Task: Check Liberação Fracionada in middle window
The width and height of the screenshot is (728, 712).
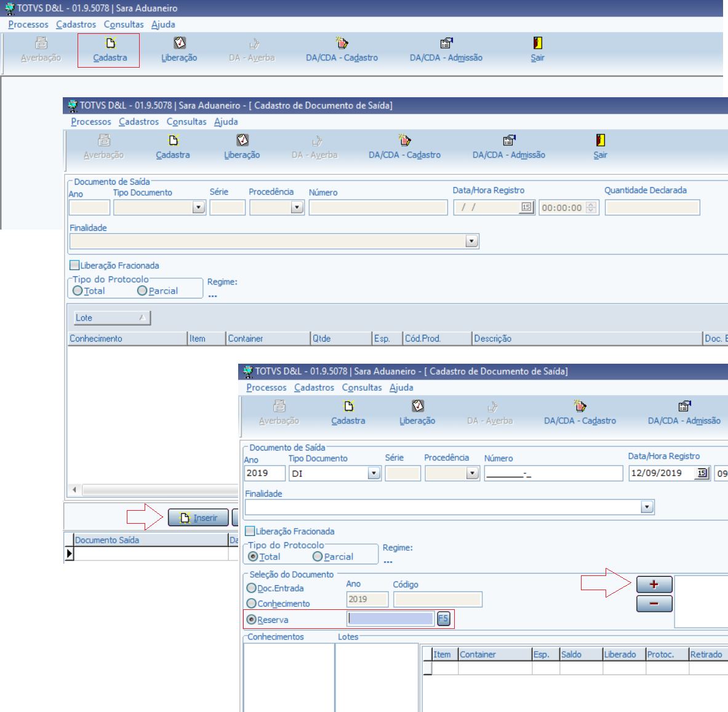Action: pos(74,265)
